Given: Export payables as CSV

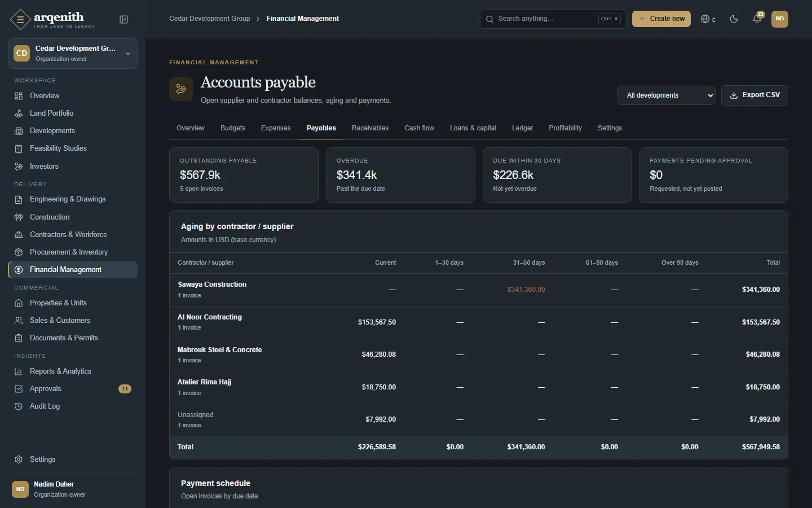Looking at the screenshot, I should (754, 95).
